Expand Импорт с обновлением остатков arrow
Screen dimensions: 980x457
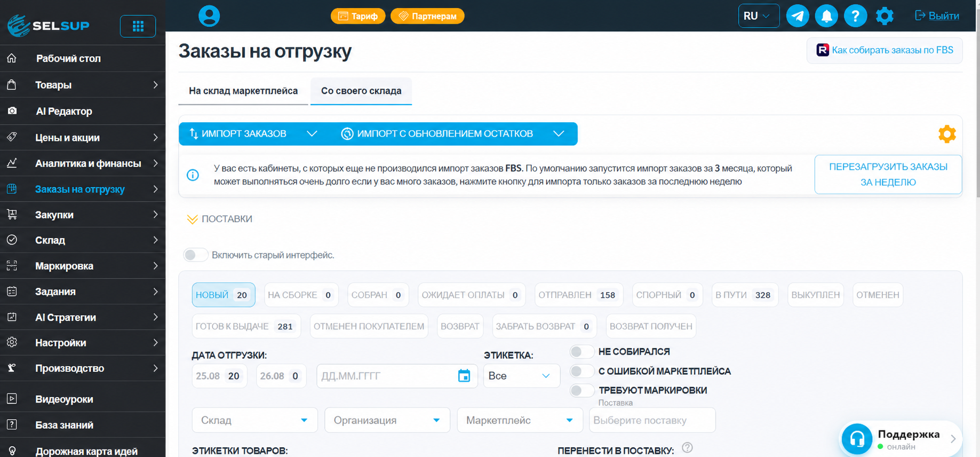pos(559,133)
